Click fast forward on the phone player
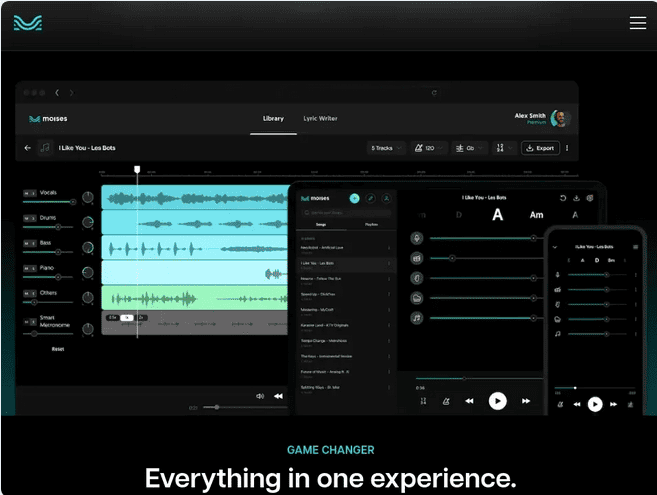The image size is (657, 495). pyautogui.click(x=613, y=404)
